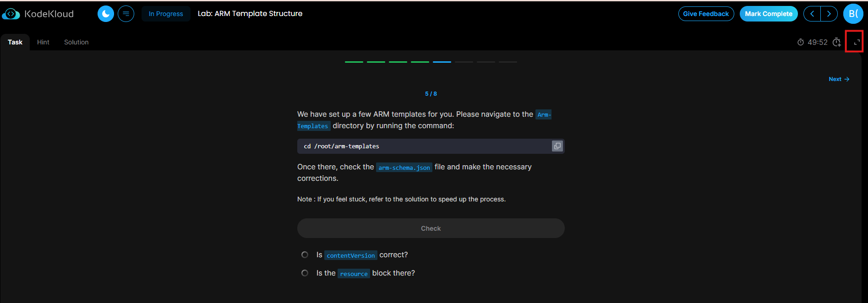Copy the cd /root/arm-templates command

[x=557, y=146]
